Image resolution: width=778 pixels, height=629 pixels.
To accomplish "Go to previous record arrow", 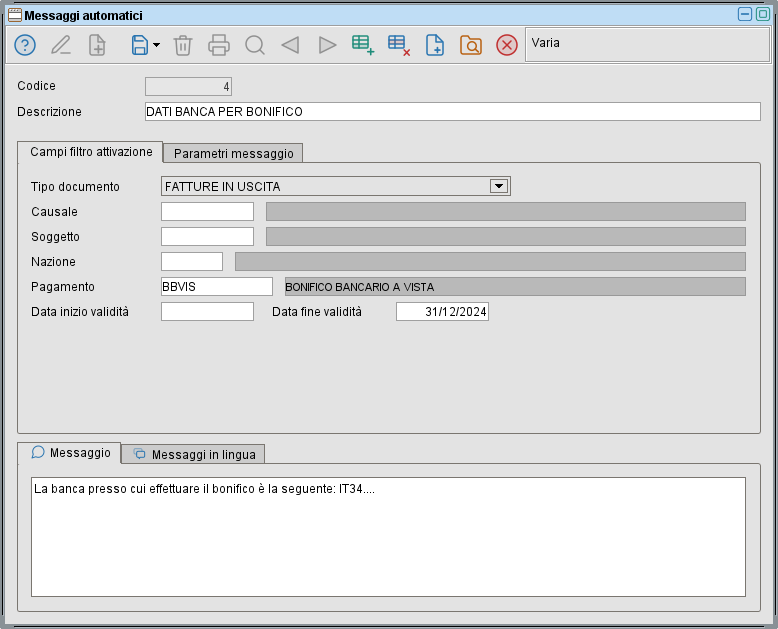I will [291, 45].
